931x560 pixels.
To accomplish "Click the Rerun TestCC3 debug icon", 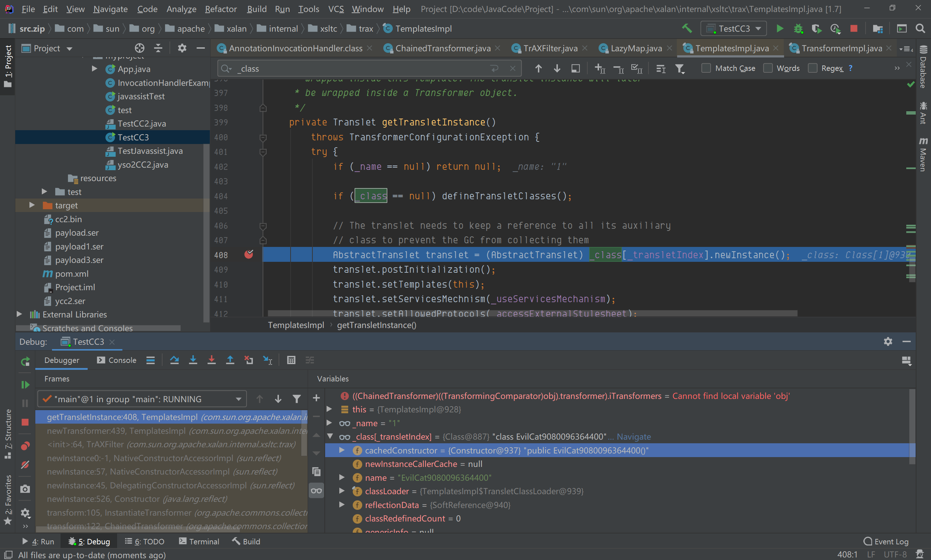I will coord(25,361).
